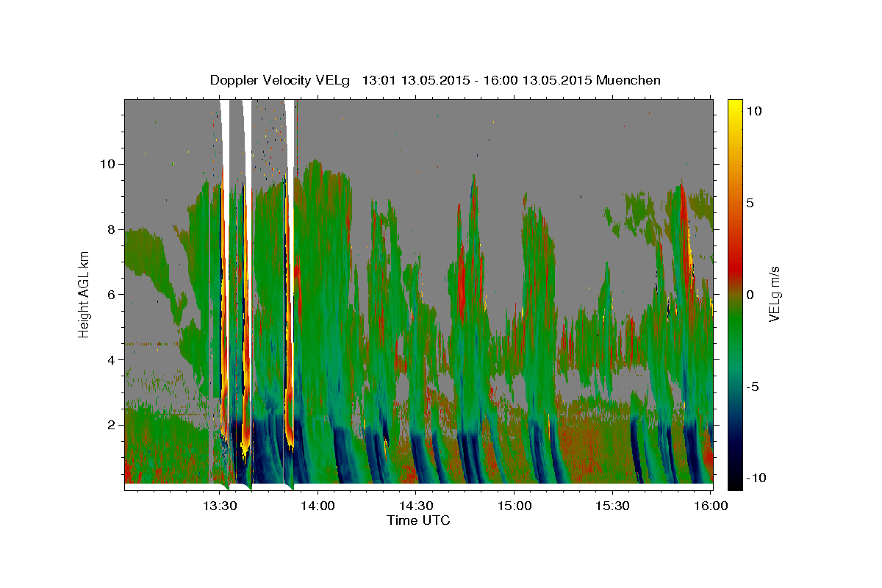Click the height tick label '4'
This screenshot has height=588, width=882.
(110, 359)
